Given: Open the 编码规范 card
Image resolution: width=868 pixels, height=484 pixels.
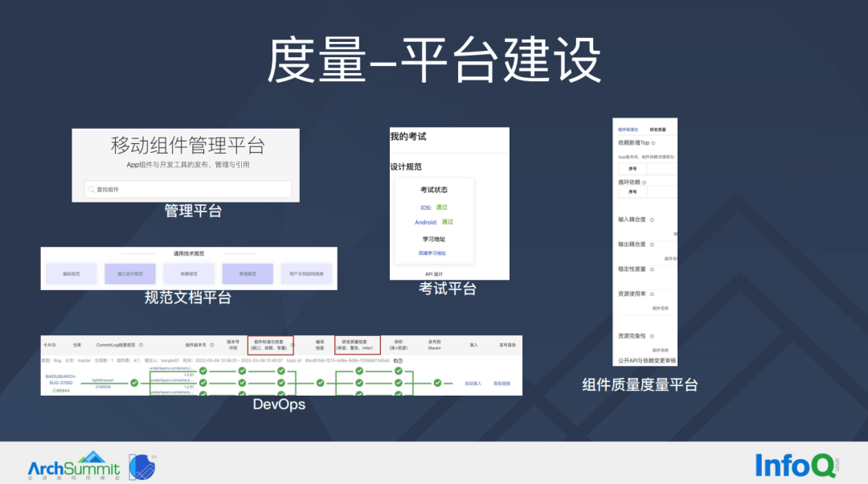Looking at the screenshot, I should tap(72, 274).
